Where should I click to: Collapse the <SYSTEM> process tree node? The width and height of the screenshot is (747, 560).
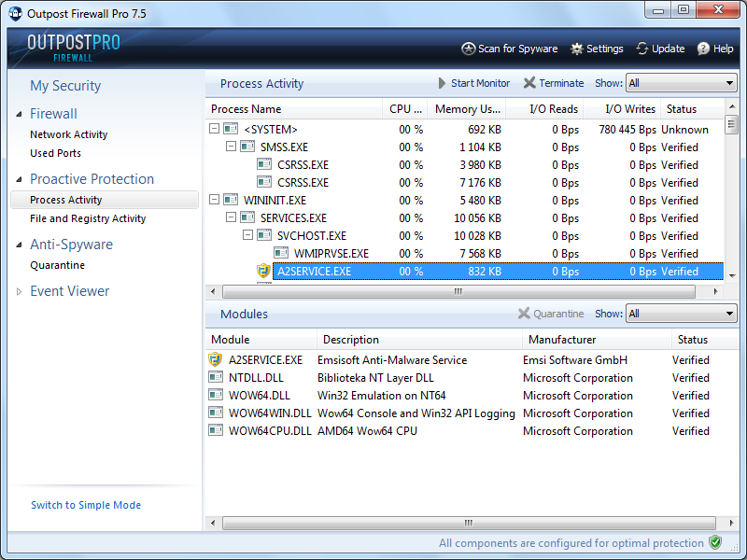pyautogui.click(x=215, y=130)
